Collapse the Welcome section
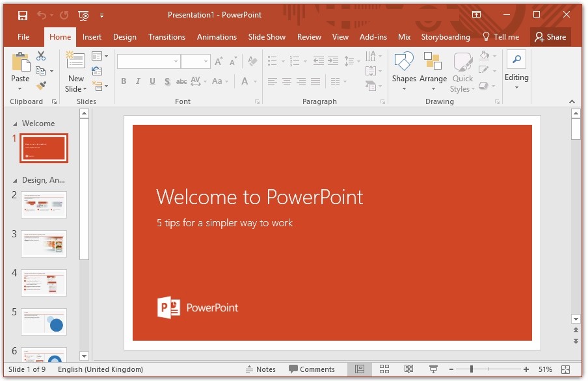This screenshot has width=588, height=381. 15,124
